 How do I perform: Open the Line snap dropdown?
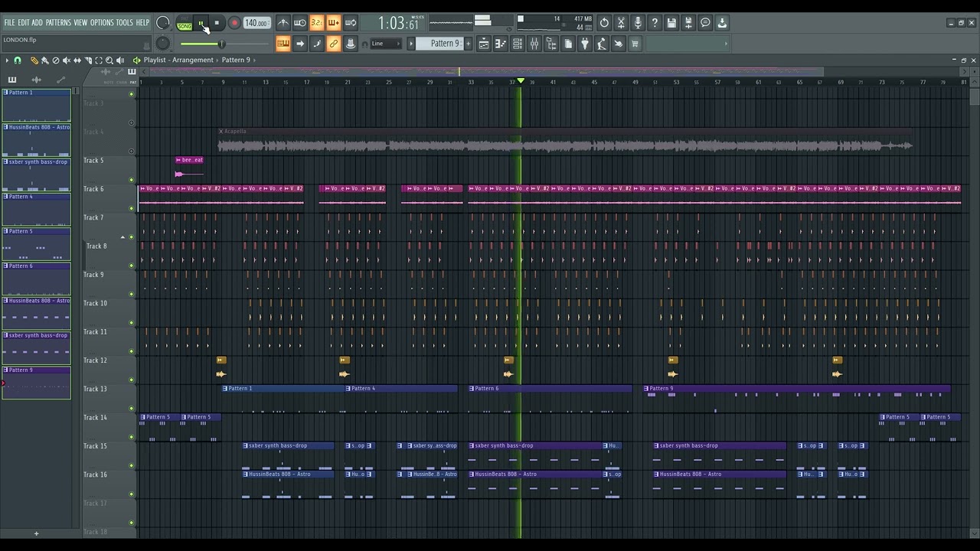pos(386,44)
